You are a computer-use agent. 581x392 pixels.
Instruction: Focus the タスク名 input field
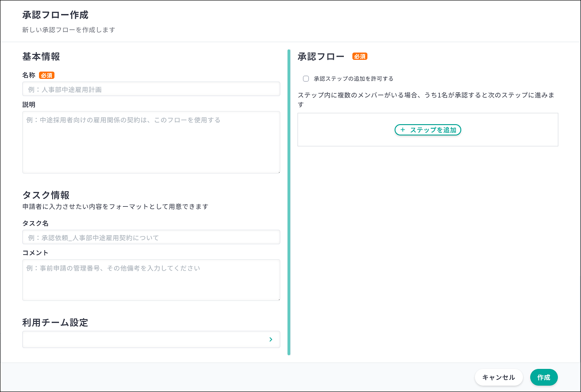click(151, 237)
